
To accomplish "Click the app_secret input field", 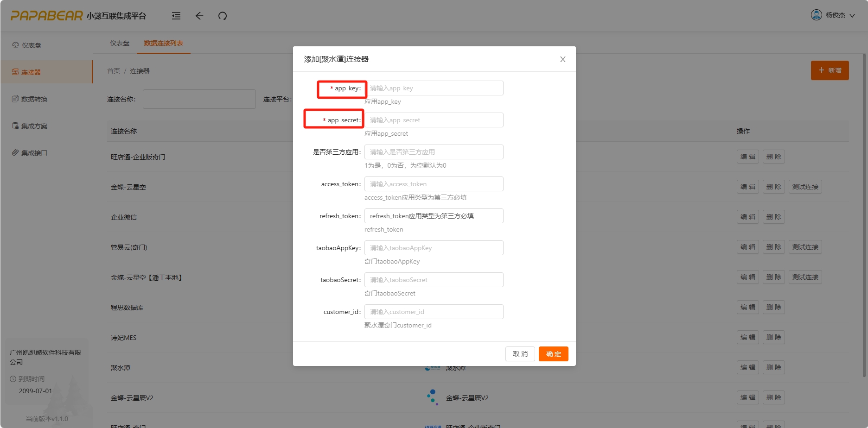I will (x=434, y=120).
